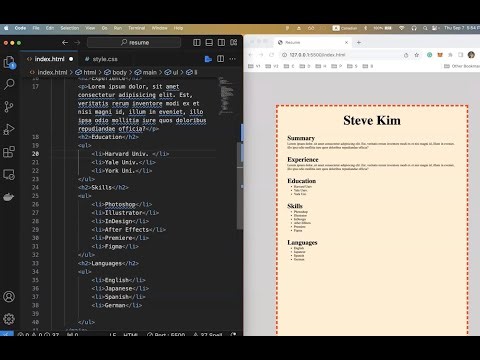Expand the li breadcrumb segment
Screen dimensions: 480x360
192,72
